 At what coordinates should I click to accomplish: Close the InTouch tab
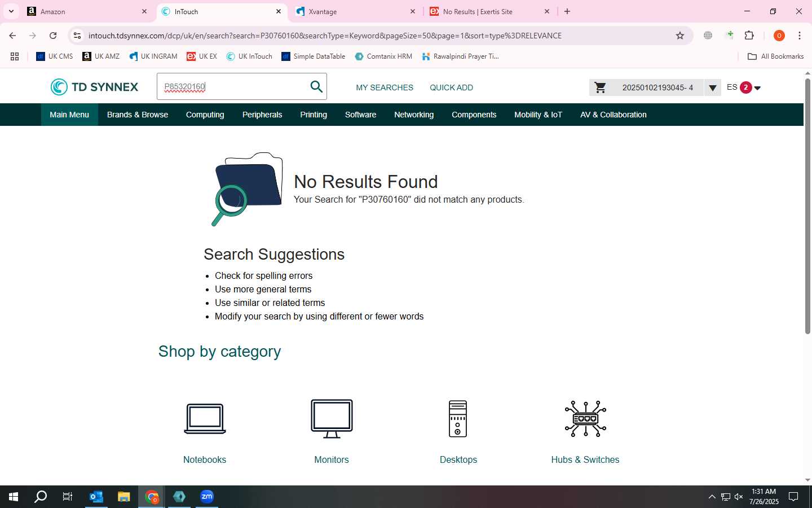click(279, 11)
